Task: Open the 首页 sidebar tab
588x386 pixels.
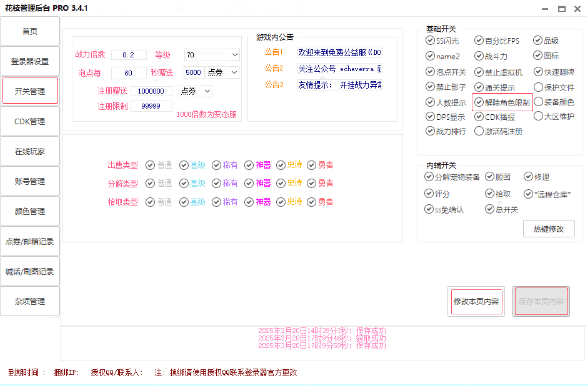Action: (x=30, y=31)
